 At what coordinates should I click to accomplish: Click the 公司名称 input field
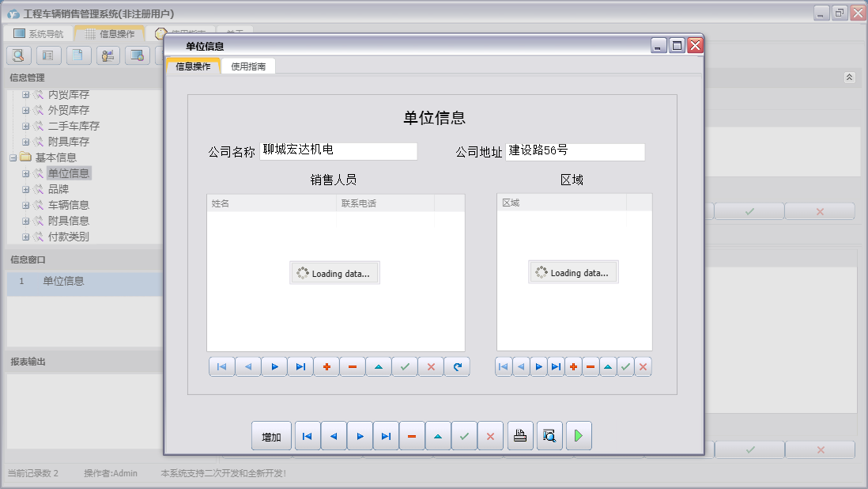point(338,151)
